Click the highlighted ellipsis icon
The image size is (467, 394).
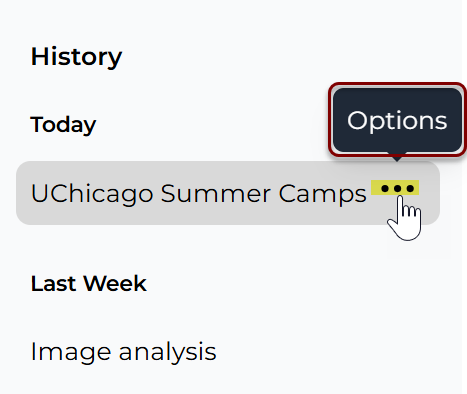tap(395, 188)
